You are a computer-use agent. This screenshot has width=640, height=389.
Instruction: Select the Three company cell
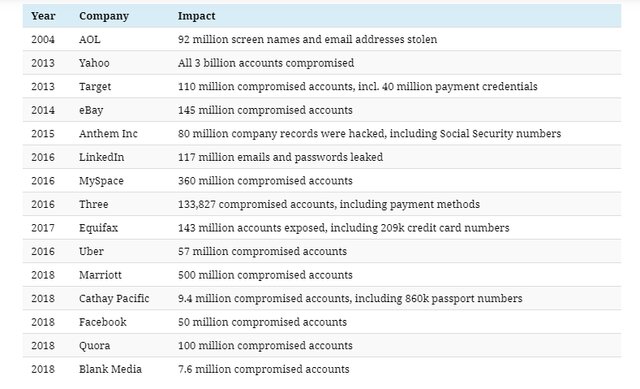coord(93,205)
